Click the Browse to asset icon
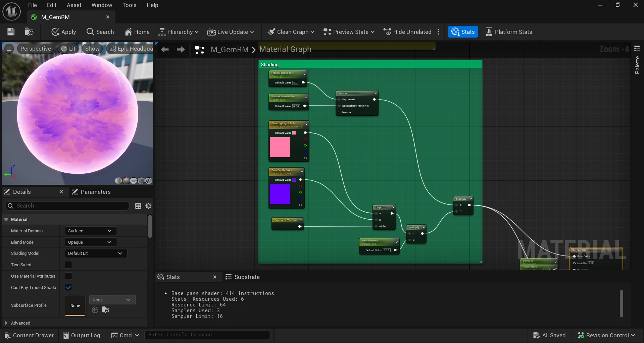The width and height of the screenshot is (644, 343). (x=29, y=32)
